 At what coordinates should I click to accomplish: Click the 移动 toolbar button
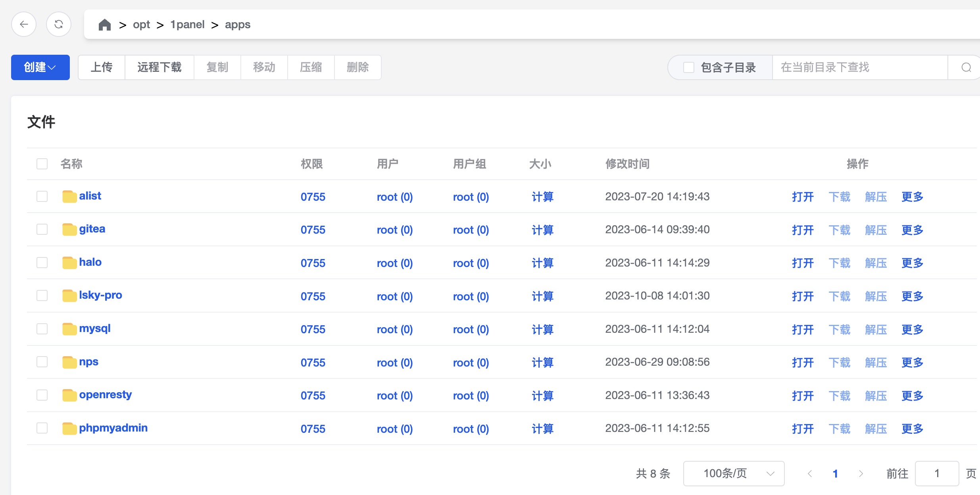(264, 67)
